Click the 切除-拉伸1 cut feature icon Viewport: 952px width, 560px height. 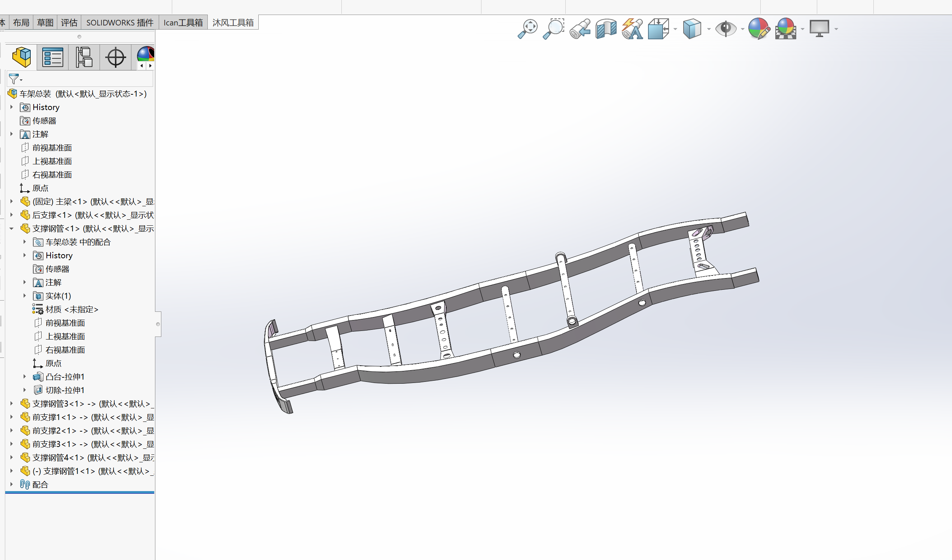(38, 390)
